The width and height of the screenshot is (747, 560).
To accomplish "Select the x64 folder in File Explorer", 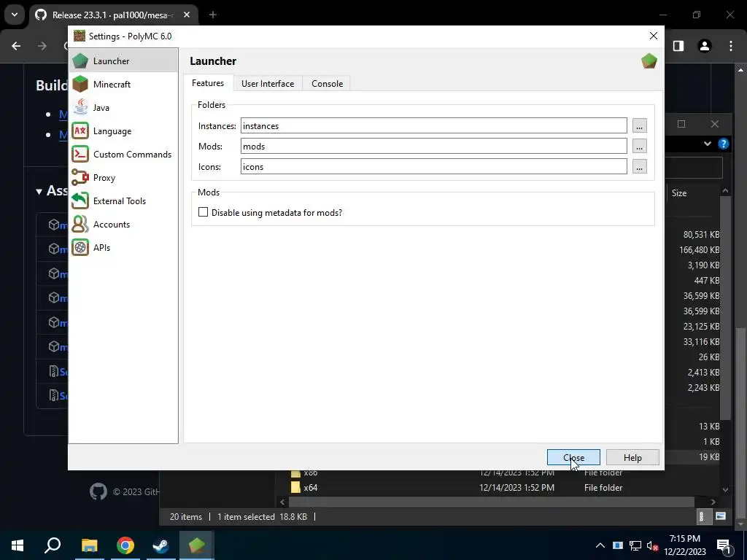I will (310, 487).
